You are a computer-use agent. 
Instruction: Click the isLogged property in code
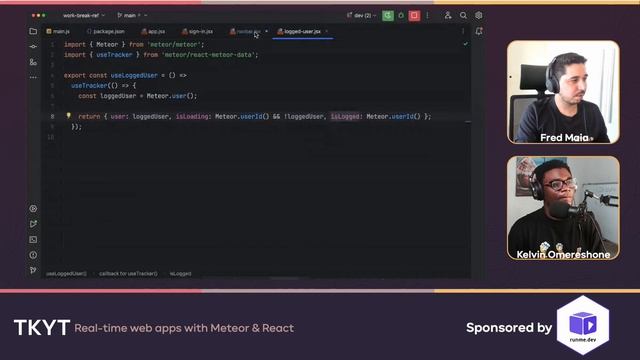pyautogui.click(x=345, y=117)
